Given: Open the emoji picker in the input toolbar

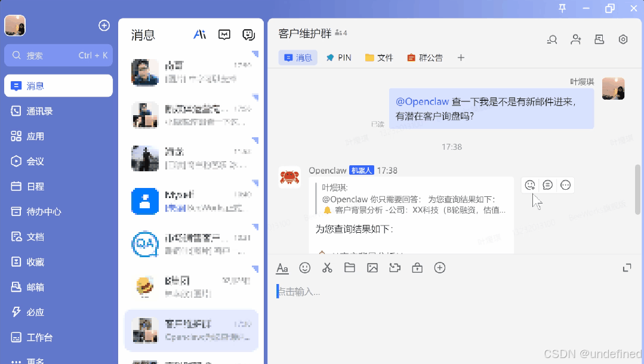Looking at the screenshot, I should coord(305,268).
